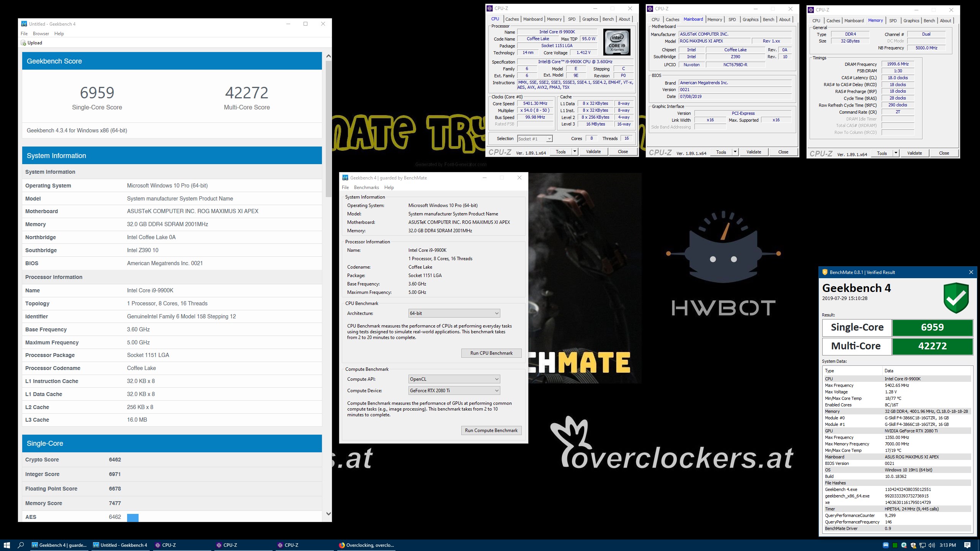Viewport: 980px width, 551px height.
Task: Open network status tray icon
Action: coord(923,545)
